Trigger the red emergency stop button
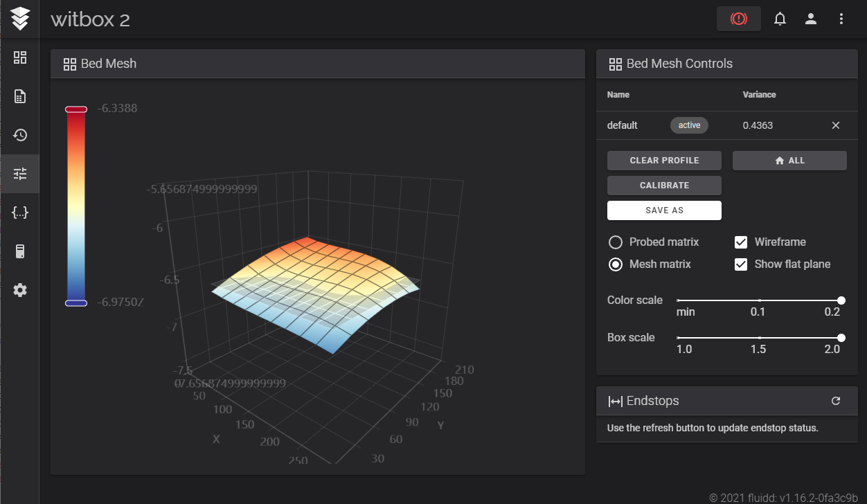This screenshot has width=867, height=504. click(739, 19)
